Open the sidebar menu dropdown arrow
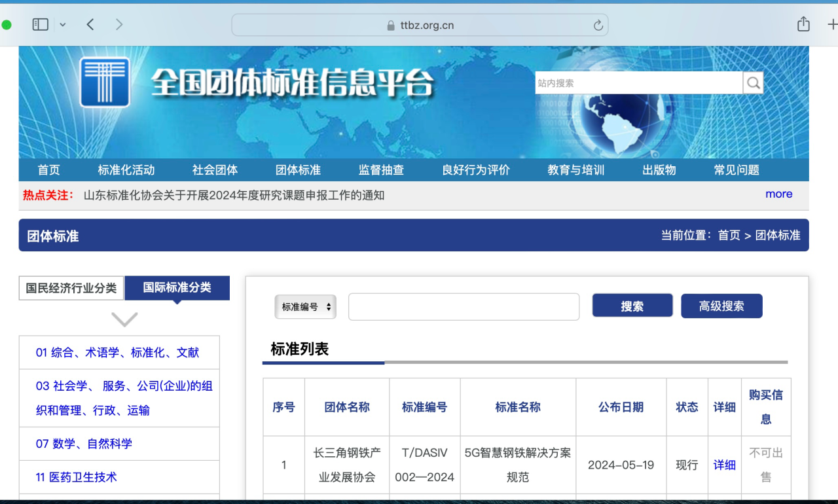 (x=63, y=25)
